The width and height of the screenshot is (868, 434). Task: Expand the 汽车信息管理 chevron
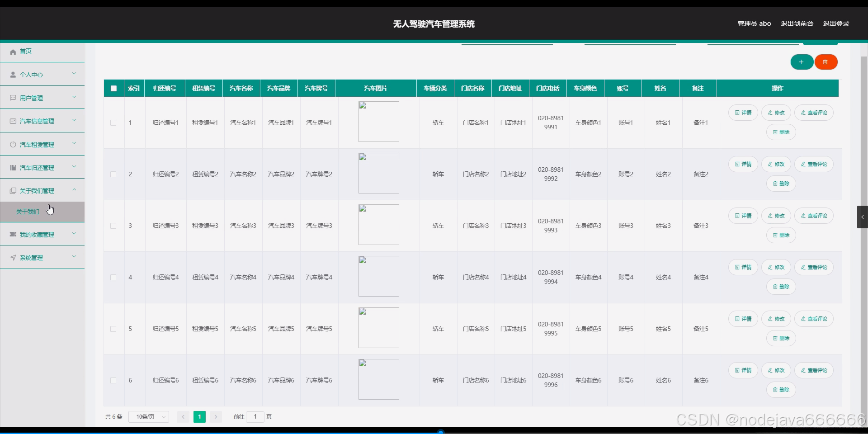74,120
